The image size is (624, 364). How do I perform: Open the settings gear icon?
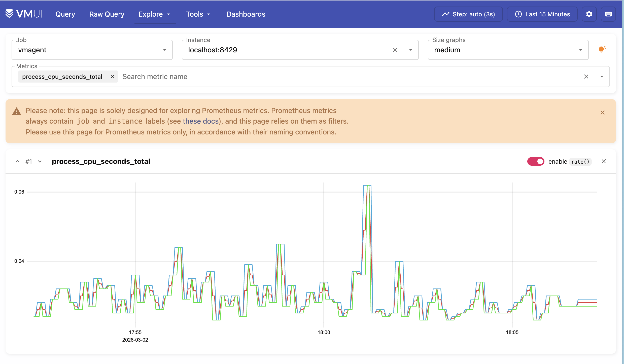point(589,14)
